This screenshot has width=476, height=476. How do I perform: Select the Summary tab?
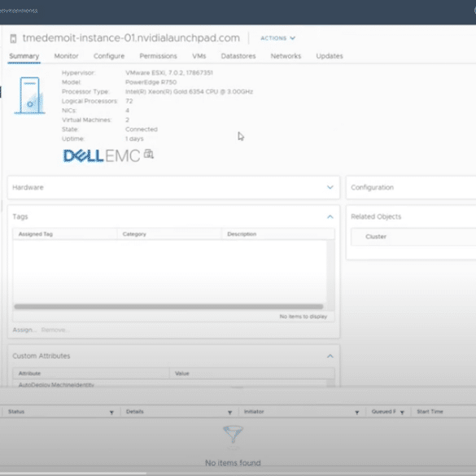pyautogui.click(x=24, y=56)
